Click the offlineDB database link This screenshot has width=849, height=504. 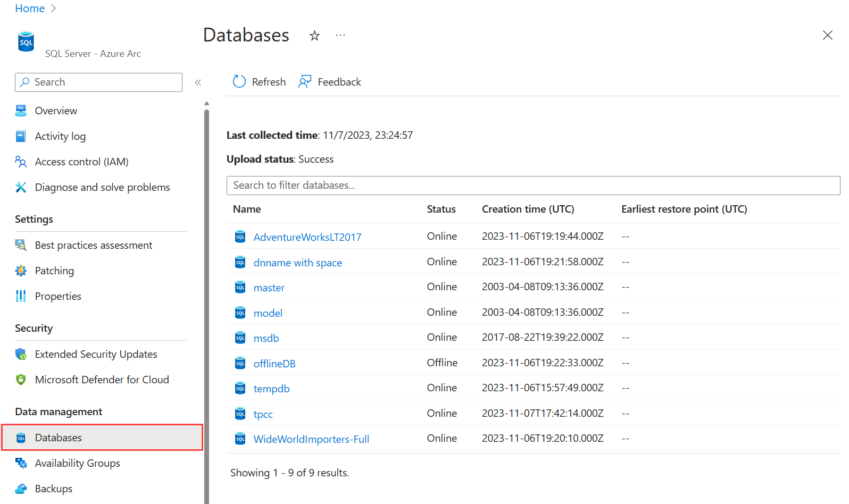coord(274,364)
